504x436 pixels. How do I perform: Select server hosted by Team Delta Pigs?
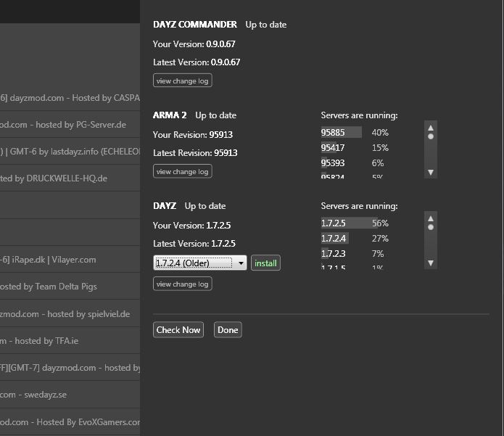[x=70, y=287]
